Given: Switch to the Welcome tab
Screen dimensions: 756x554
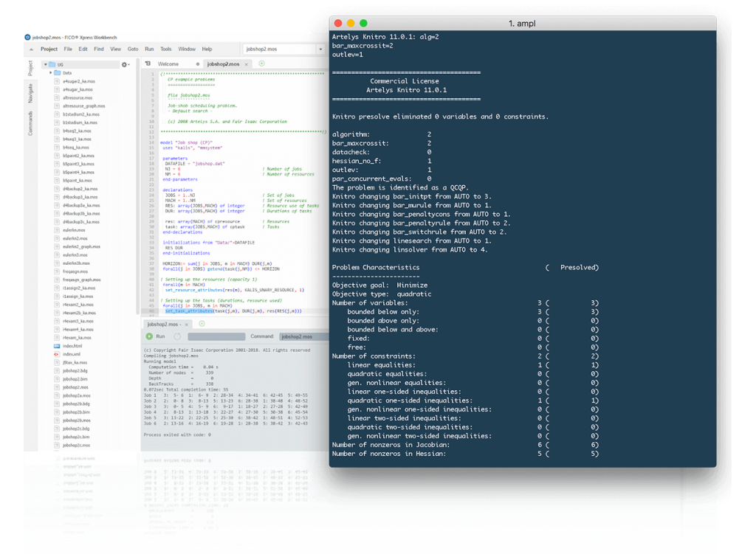Looking at the screenshot, I should click(168, 64).
